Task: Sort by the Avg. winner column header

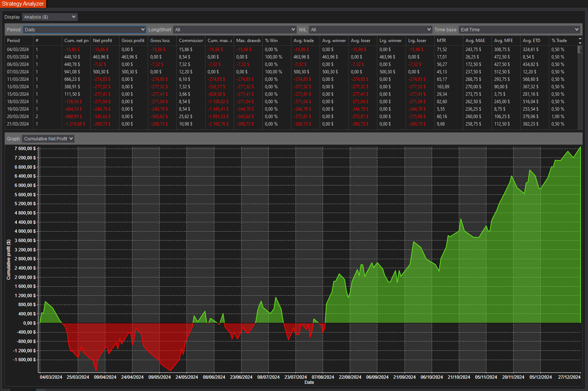Action: pyautogui.click(x=334, y=41)
